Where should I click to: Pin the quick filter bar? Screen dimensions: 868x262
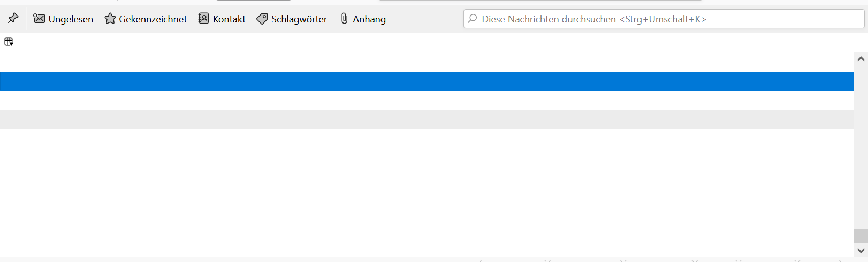point(13,19)
